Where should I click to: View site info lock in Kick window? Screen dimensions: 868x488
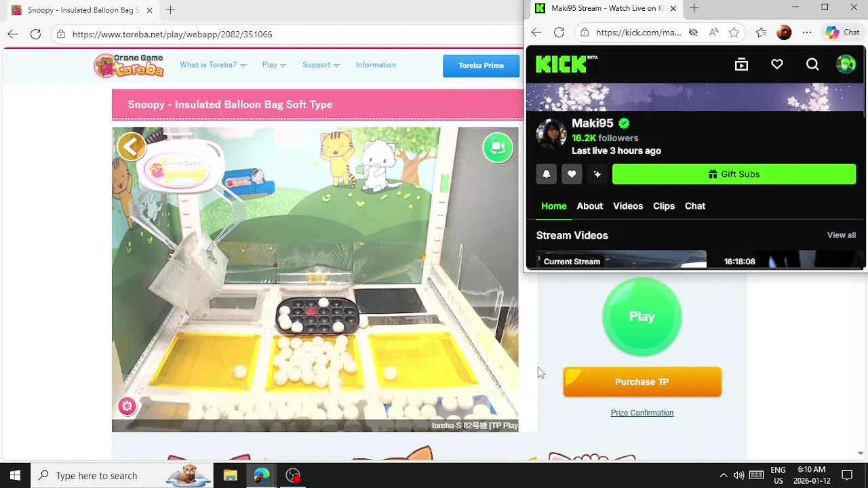[x=585, y=33]
